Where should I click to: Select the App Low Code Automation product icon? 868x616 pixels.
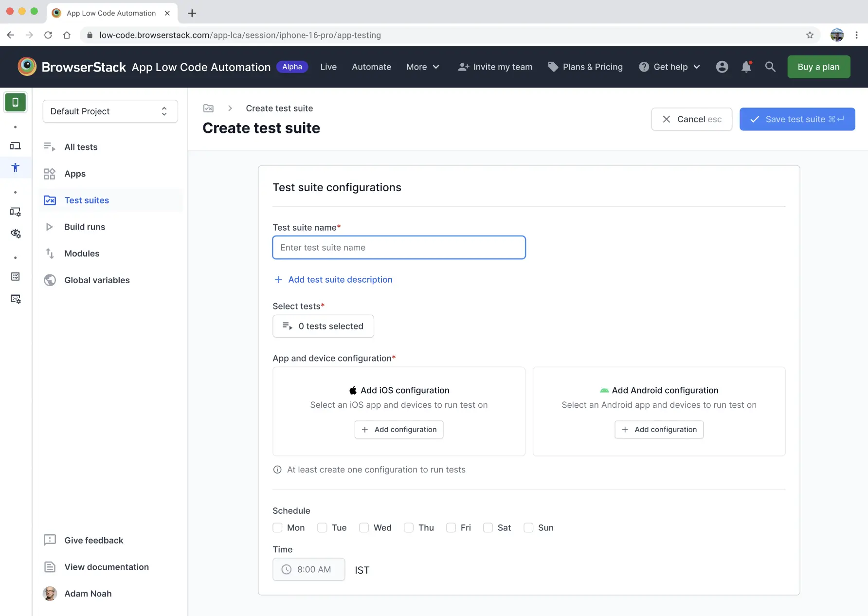(x=16, y=102)
